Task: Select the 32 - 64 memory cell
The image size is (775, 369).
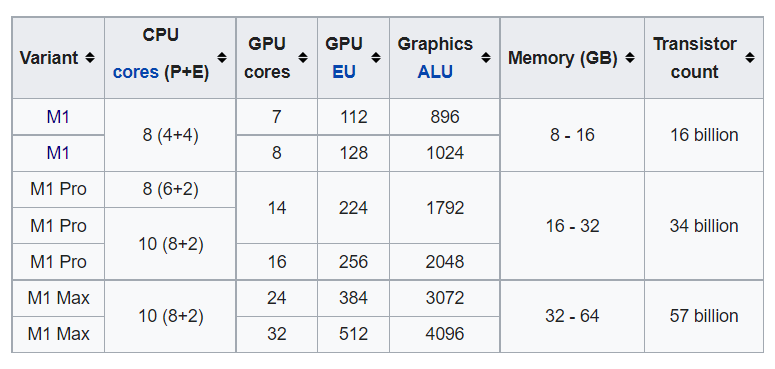Action: [x=572, y=316]
